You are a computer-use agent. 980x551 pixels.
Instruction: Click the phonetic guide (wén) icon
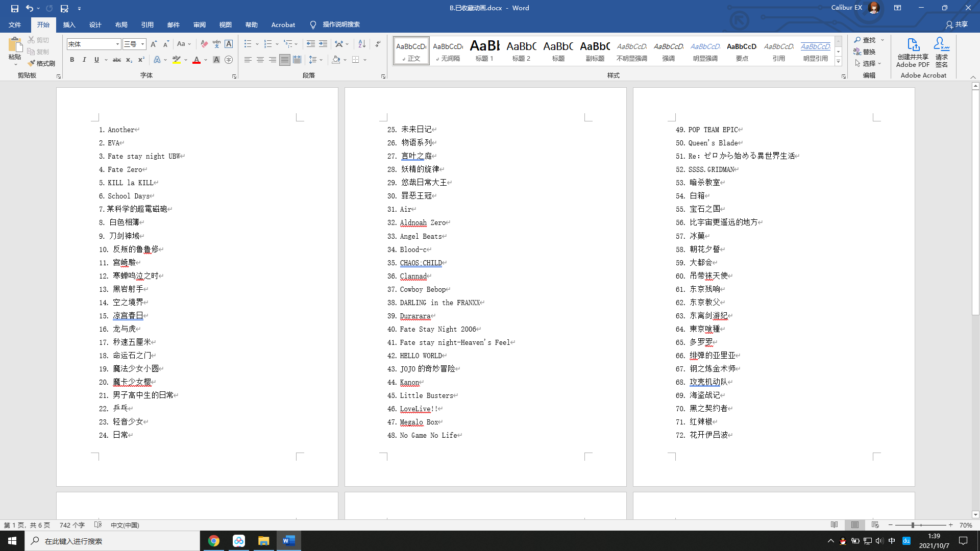click(x=216, y=44)
